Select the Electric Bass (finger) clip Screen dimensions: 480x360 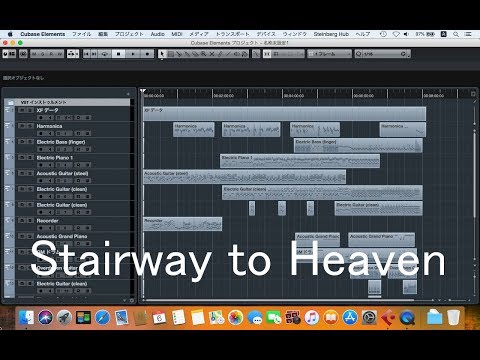pyautogui.click(x=358, y=145)
